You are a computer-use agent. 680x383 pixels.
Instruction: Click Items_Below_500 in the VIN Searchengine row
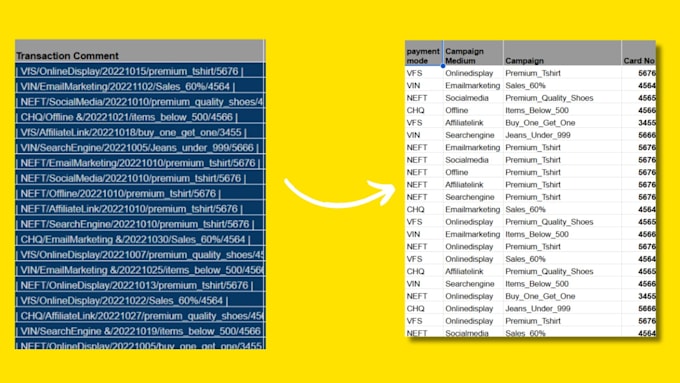(x=537, y=284)
